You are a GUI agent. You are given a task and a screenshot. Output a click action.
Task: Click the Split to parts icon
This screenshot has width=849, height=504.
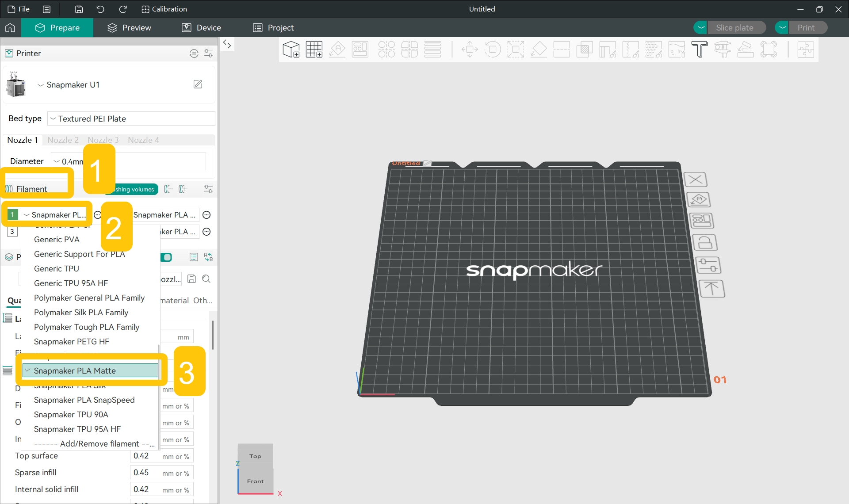click(x=409, y=50)
